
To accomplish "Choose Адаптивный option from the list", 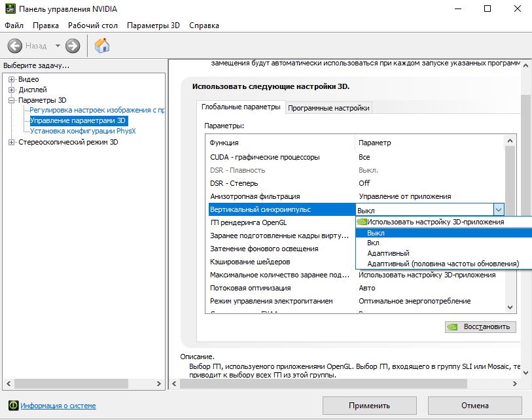I will [388, 253].
